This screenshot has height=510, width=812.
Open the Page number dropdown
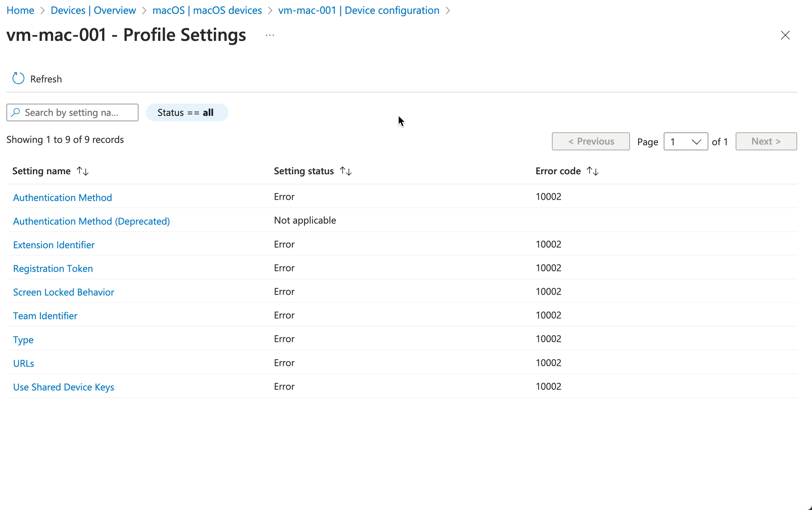pos(686,141)
